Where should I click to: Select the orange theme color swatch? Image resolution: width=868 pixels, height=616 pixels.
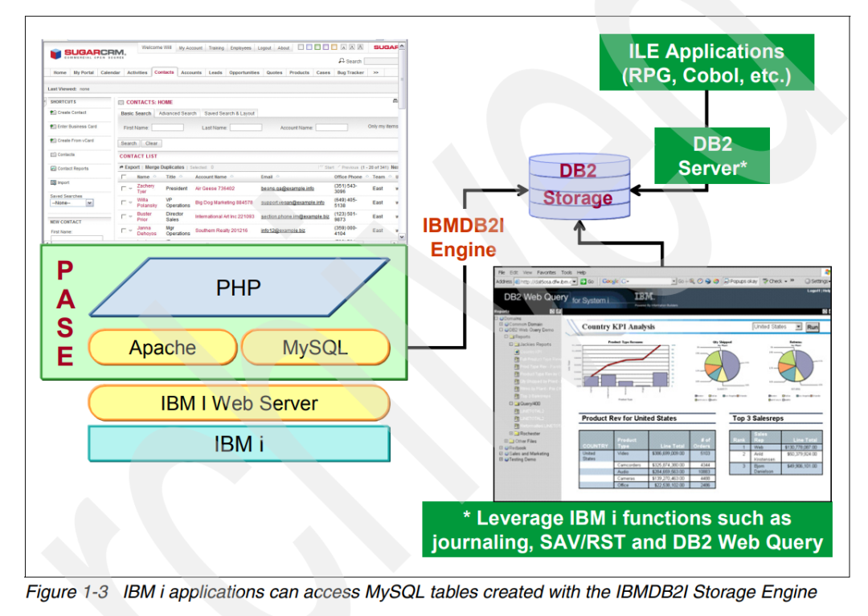334,47
